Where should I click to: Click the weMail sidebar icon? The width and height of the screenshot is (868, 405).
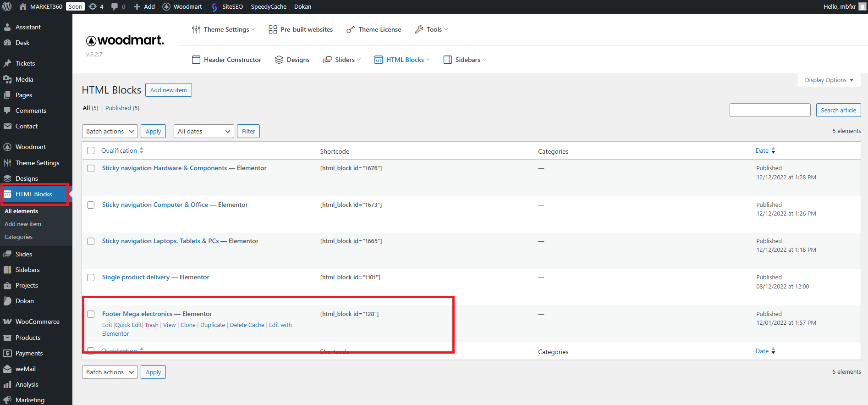coord(7,369)
